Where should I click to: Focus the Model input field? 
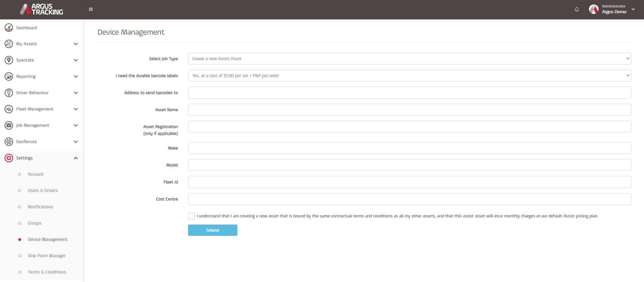(x=409, y=165)
